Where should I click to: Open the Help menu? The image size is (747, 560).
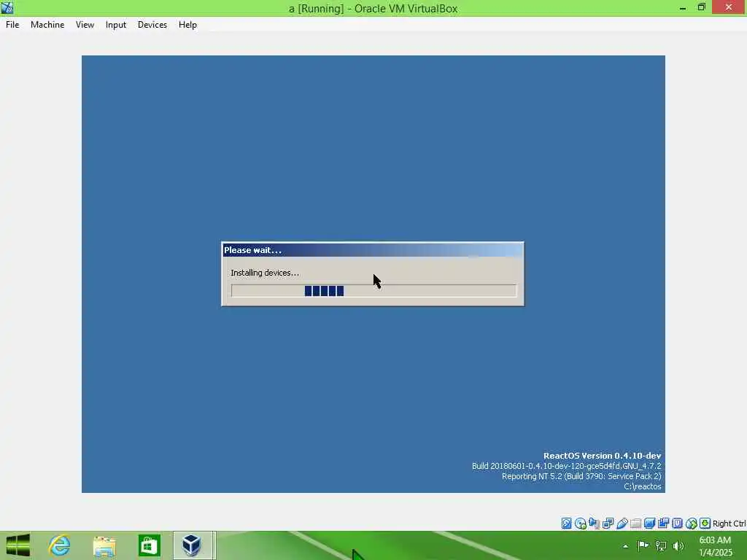pyautogui.click(x=187, y=25)
